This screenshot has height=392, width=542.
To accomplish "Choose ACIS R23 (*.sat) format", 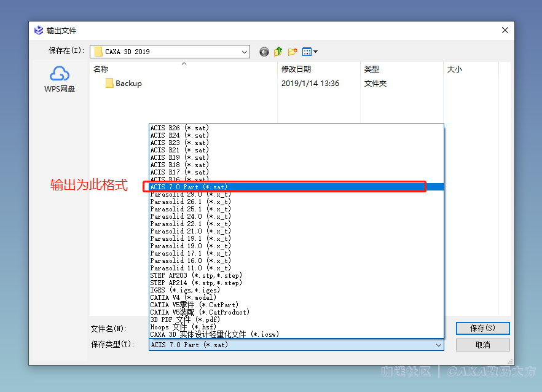I will pyautogui.click(x=296, y=143).
